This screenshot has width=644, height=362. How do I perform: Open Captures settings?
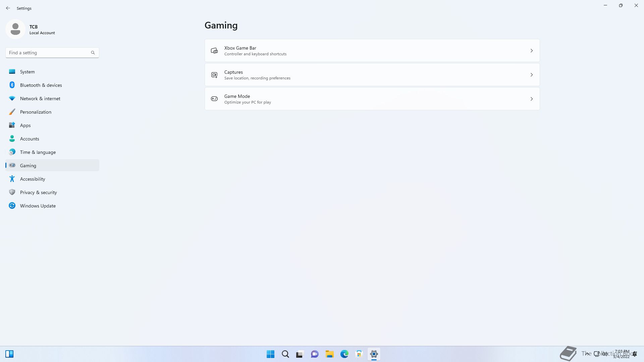372,75
